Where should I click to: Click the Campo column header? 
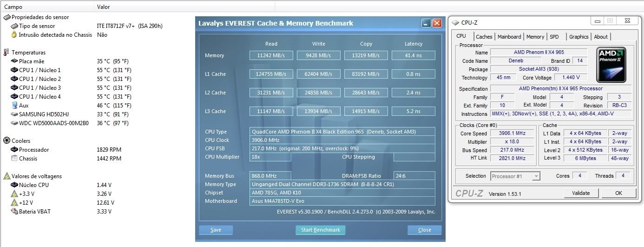coord(47,7)
